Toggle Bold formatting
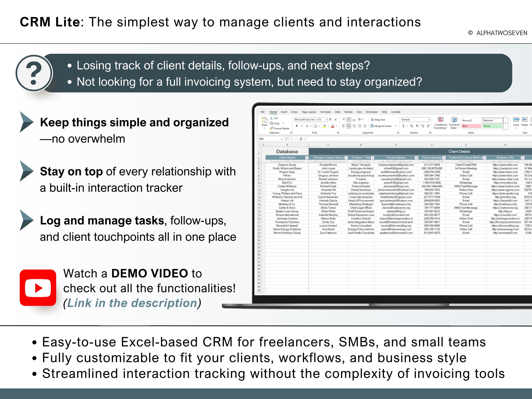532x399 pixels. coord(297,126)
